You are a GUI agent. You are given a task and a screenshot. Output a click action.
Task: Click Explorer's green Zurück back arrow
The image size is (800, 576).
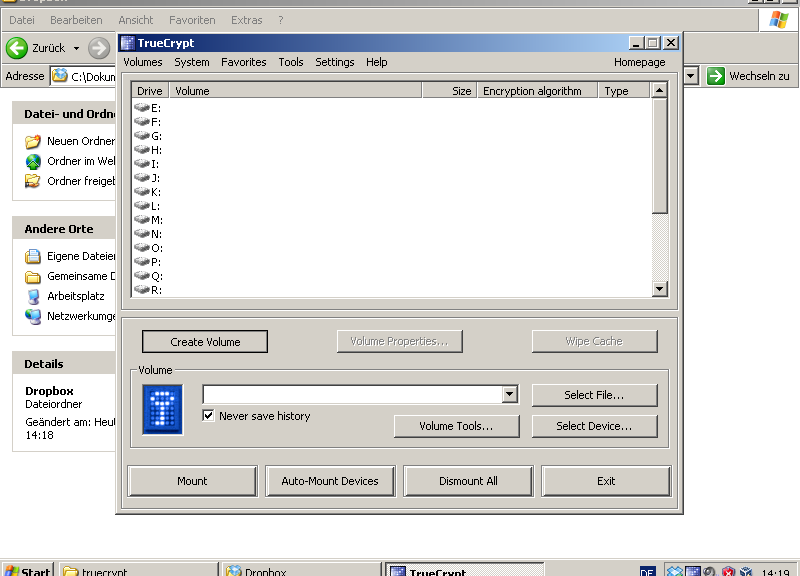(17, 48)
